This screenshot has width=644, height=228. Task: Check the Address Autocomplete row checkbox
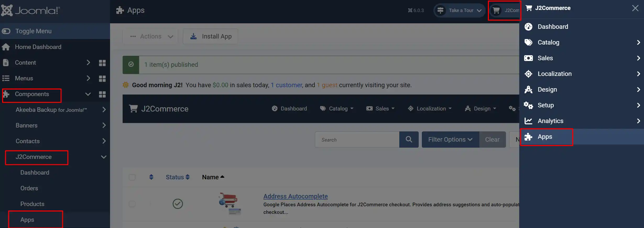132,204
